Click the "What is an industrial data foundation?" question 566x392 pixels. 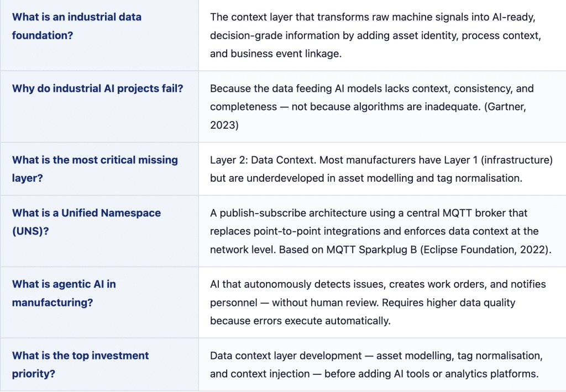coord(77,26)
